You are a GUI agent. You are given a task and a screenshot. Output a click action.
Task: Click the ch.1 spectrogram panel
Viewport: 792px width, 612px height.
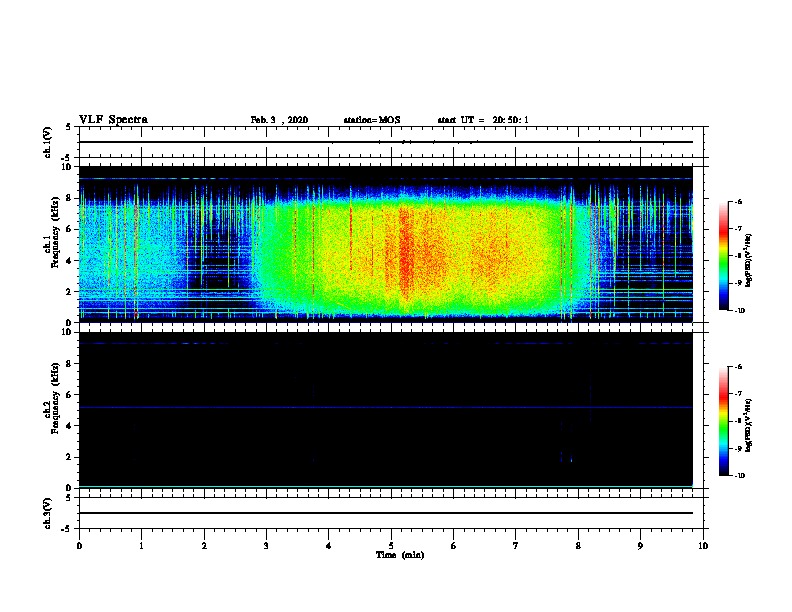(386, 244)
